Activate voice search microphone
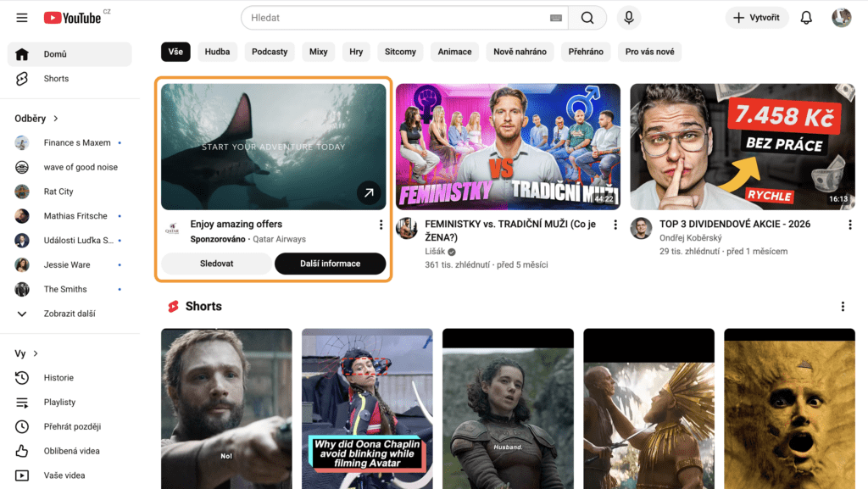Image resolution: width=868 pixels, height=489 pixels. pos(629,18)
